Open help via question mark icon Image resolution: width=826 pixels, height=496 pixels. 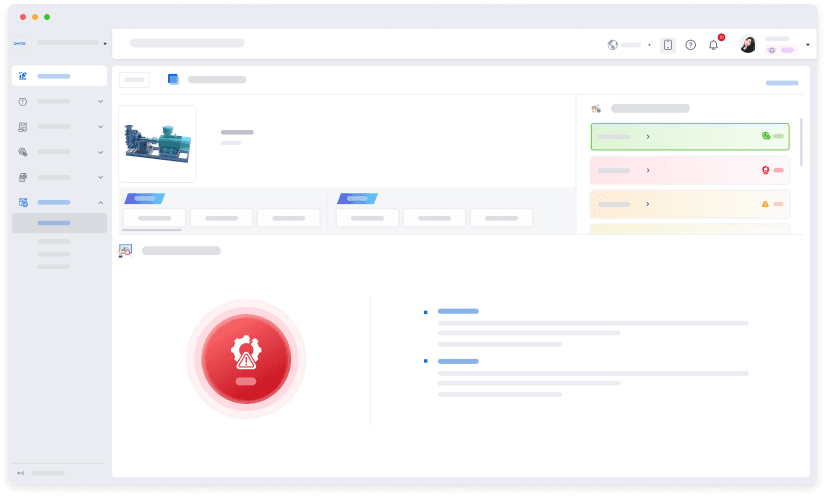pyautogui.click(x=690, y=45)
